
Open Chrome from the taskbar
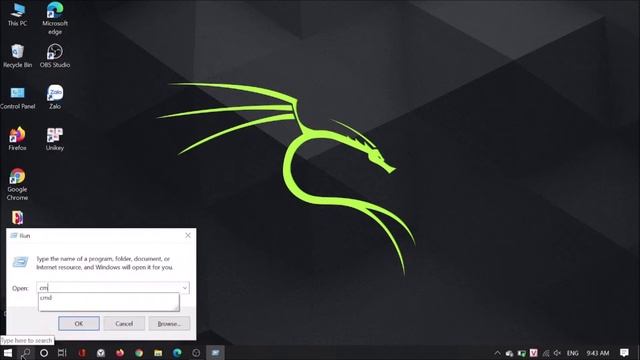139,353
